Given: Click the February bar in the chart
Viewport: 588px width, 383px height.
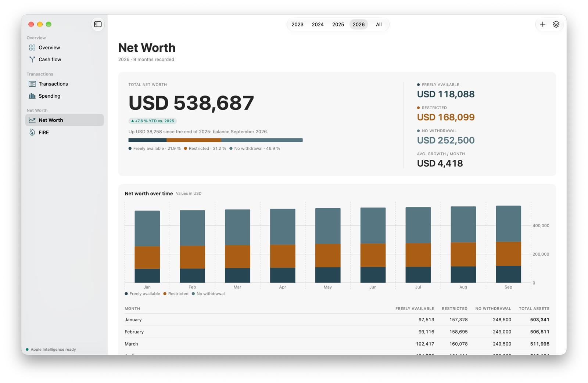Looking at the screenshot, I should coord(192,246).
